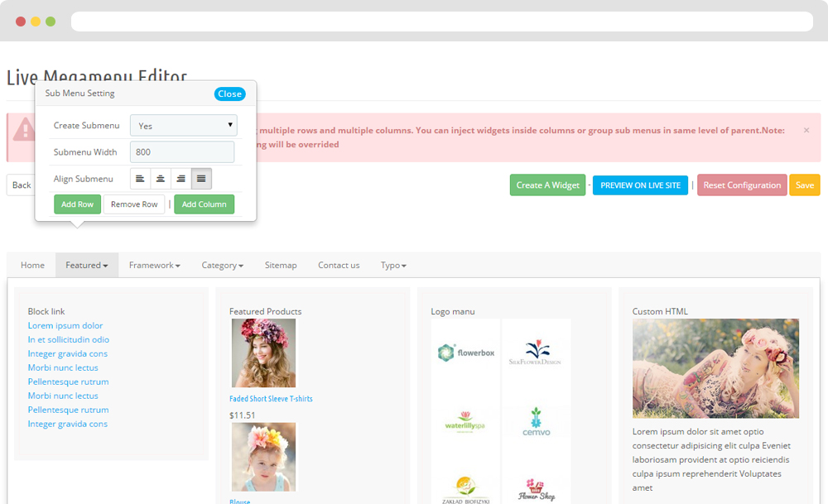Open the Lorem ipsum dolor link

(x=65, y=325)
